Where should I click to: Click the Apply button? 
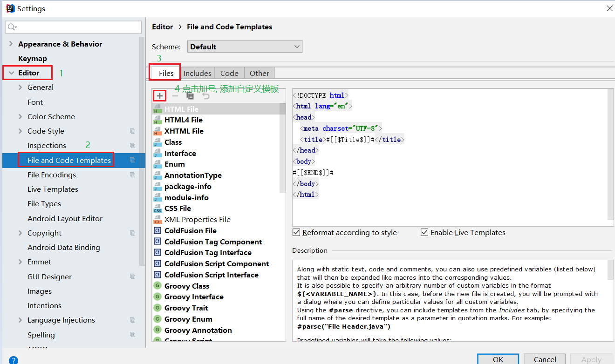(x=591, y=359)
